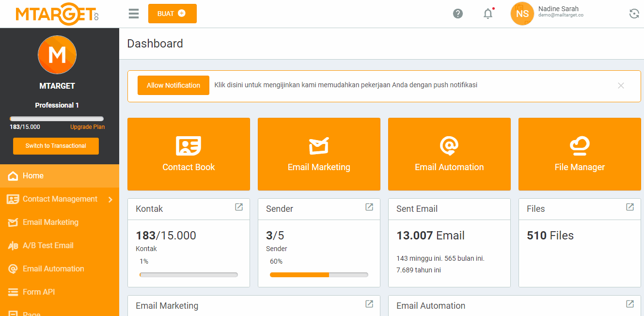Open Kontak card external link icon
The width and height of the screenshot is (644, 316).
[239, 207]
